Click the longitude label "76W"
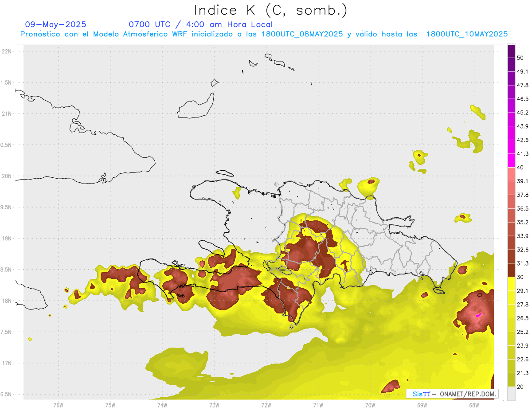The height and width of the screenshot is (411, 532). (58, 405)
